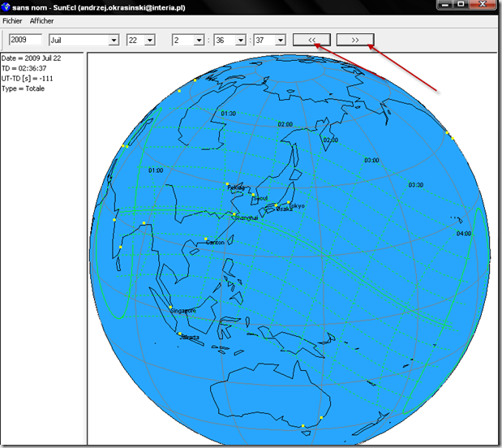
Task: Click the year field showing 2009
Action: tap(25, 40)
